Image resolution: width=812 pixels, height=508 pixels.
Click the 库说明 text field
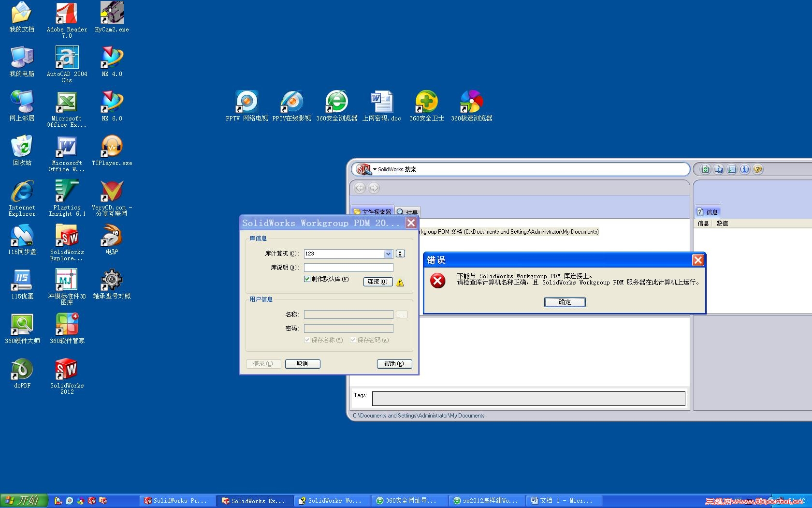[348, 268]
